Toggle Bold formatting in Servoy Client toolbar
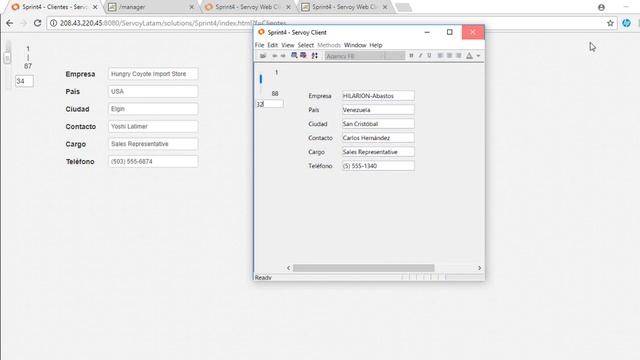The width and height of the screenshot is (640, 360). point(411,56)
